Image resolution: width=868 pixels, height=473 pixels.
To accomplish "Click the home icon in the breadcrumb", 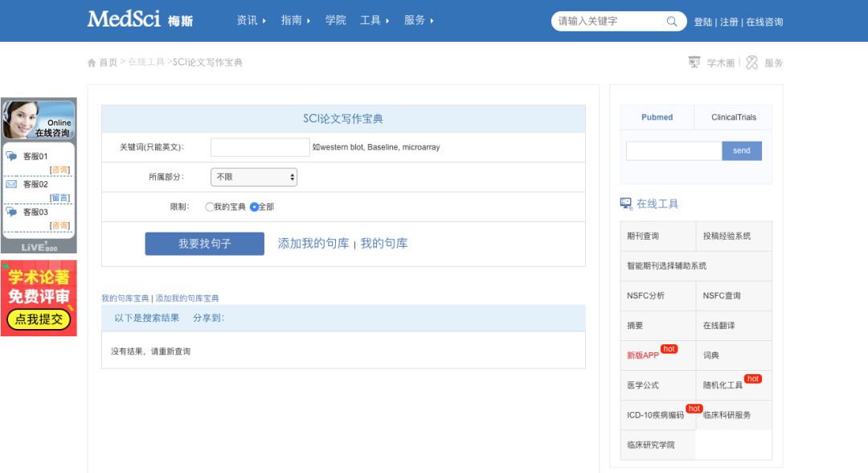I will coord(91,62).
